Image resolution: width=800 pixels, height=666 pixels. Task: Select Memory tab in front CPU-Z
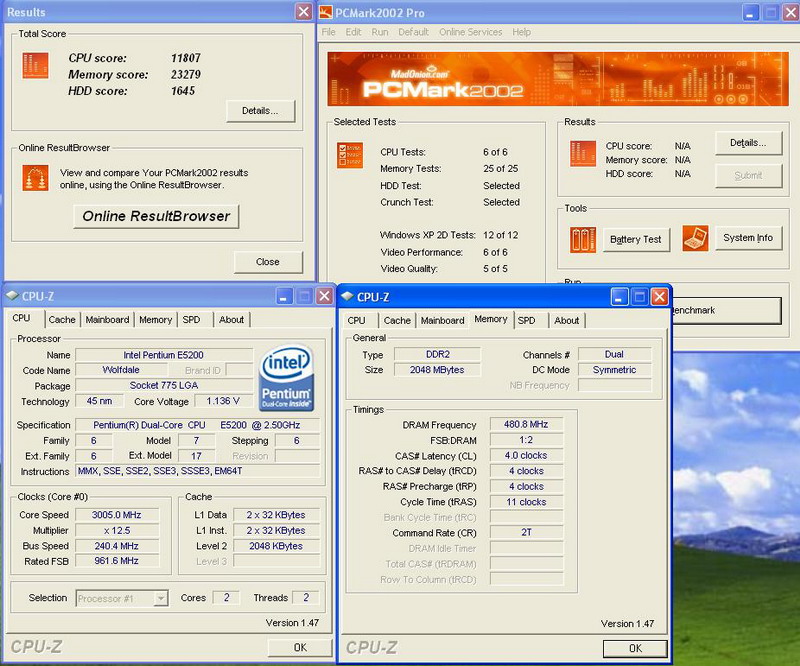491,319
